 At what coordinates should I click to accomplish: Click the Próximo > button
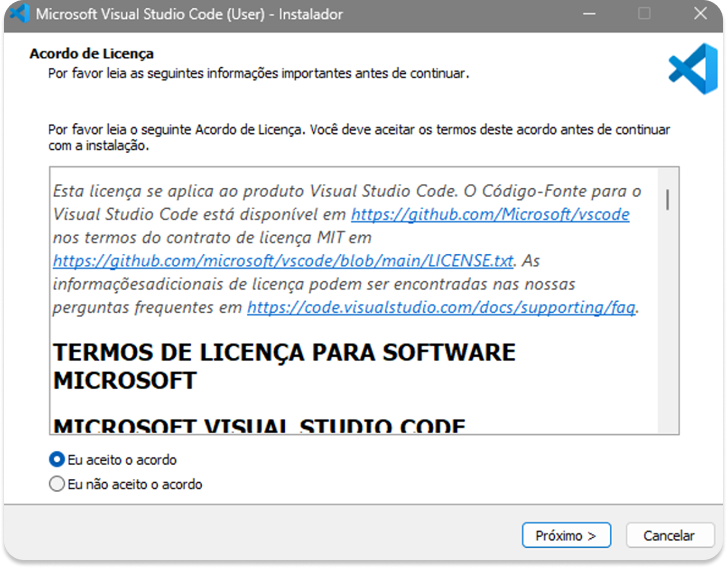tap(566, 536)
